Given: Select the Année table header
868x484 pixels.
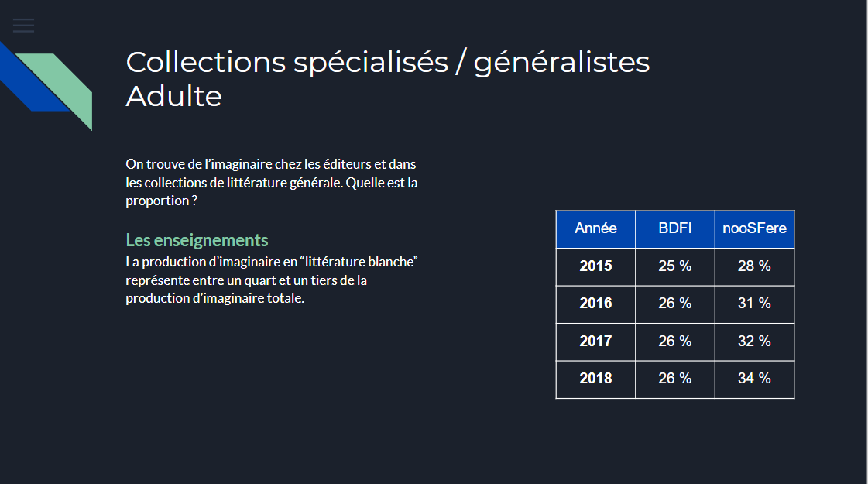Looking at the screenshot, I should [595, 228].
